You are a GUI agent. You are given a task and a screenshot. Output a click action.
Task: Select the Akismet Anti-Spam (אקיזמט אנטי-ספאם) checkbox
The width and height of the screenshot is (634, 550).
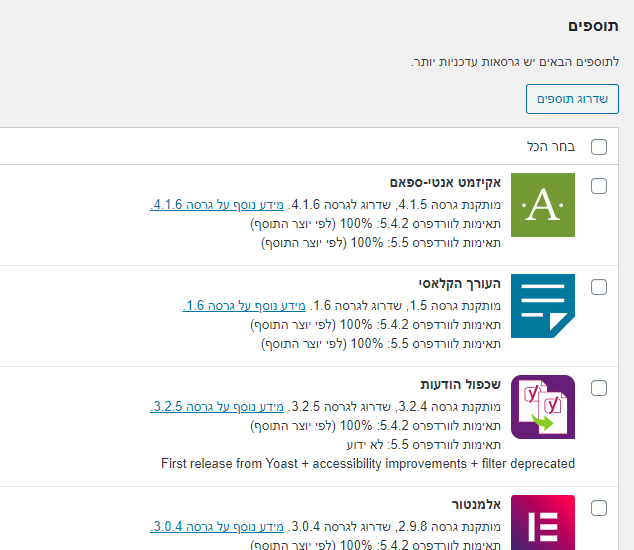click(599, 186)
